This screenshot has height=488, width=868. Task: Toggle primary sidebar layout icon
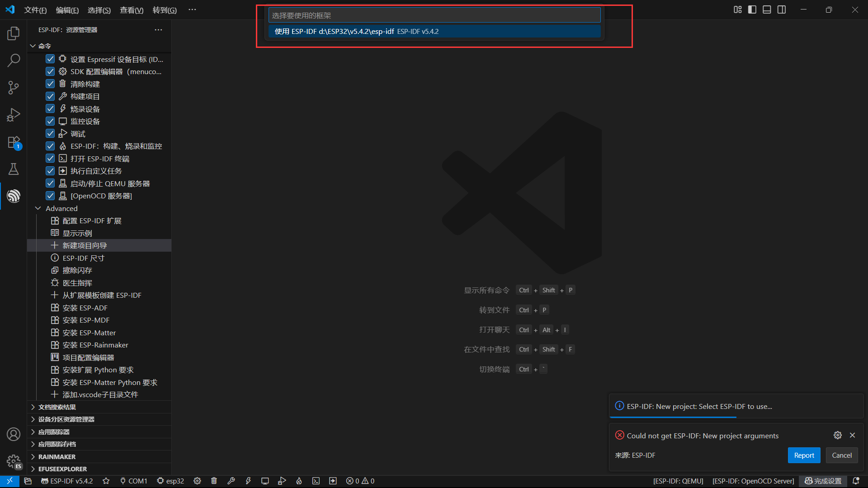coord(752,9)
